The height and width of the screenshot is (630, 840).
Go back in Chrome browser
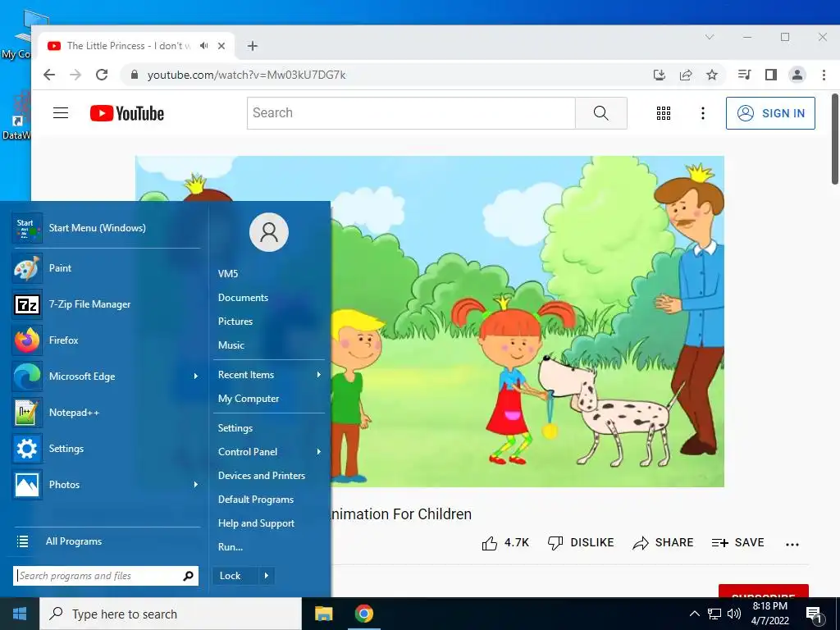click(x=49, y=75)
